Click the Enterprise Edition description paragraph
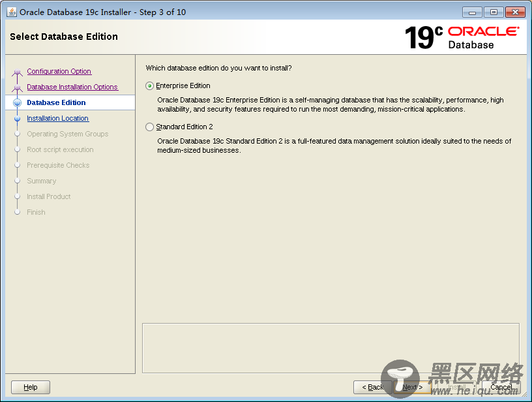This screenshot has width=532, height=402. click(x=330, y=104)
